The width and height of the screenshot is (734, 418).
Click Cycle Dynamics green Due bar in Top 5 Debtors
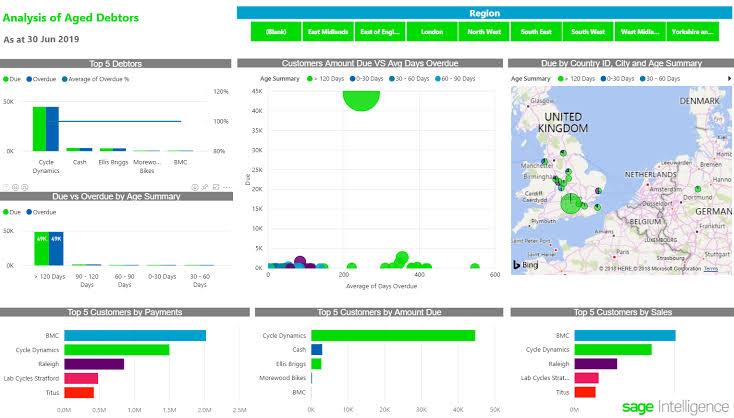(39, 129)
